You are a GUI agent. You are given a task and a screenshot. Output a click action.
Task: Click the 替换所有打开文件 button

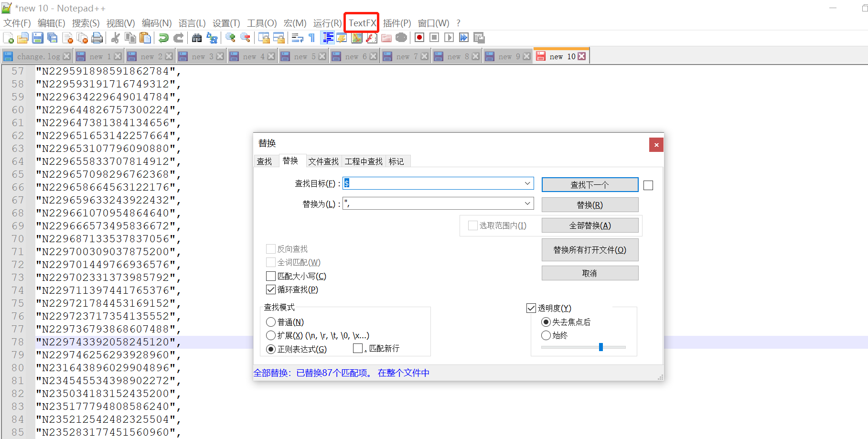tap(590, 250)
